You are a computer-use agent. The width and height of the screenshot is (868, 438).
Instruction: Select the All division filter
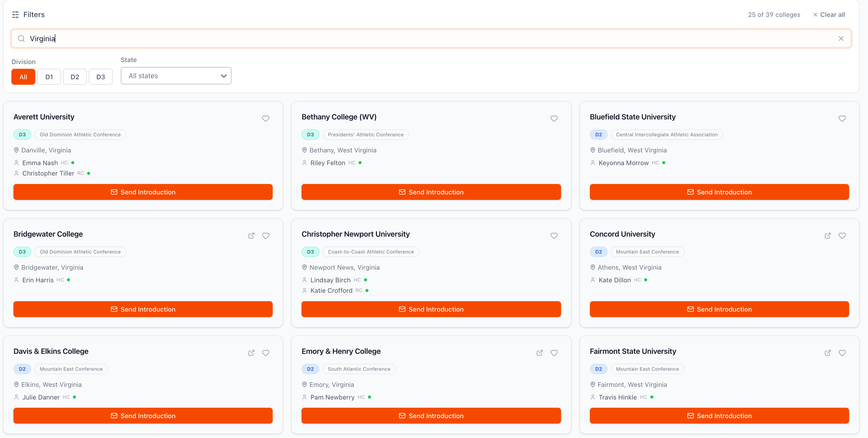pyautogui.click(x=23, y=77)
